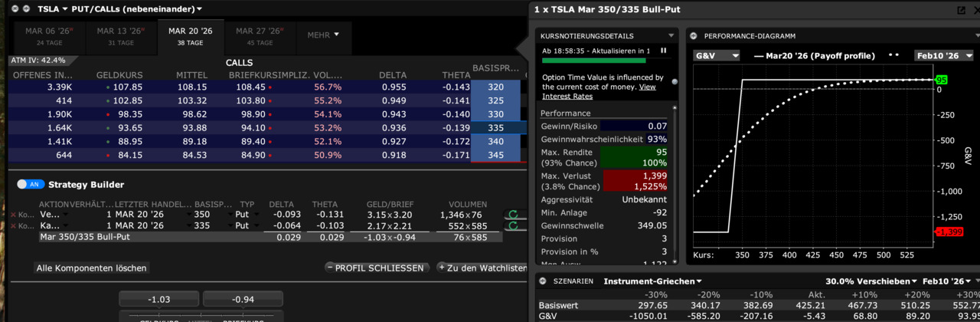Toggle the Strategy Builder switch off
Image resolution: width=980 pixels, height=322 pixels.
click(x=31, y=185)
